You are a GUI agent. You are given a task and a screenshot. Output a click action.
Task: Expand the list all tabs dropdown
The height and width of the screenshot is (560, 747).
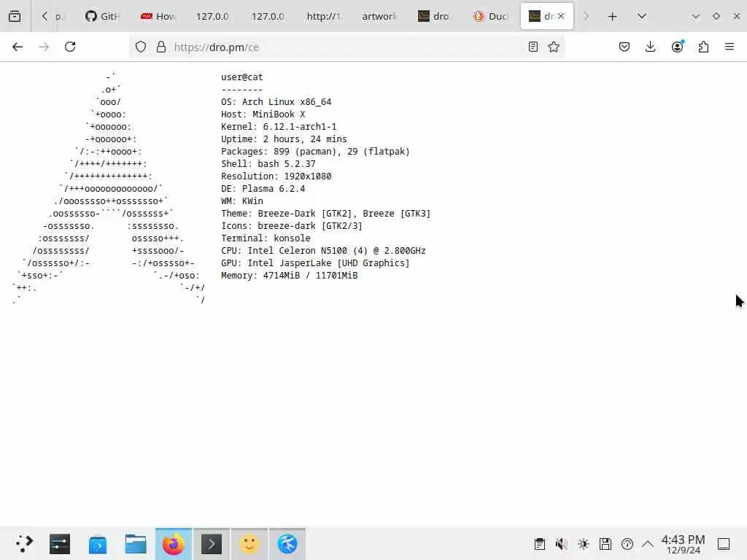pyautogui.click(x=642, y=16)
